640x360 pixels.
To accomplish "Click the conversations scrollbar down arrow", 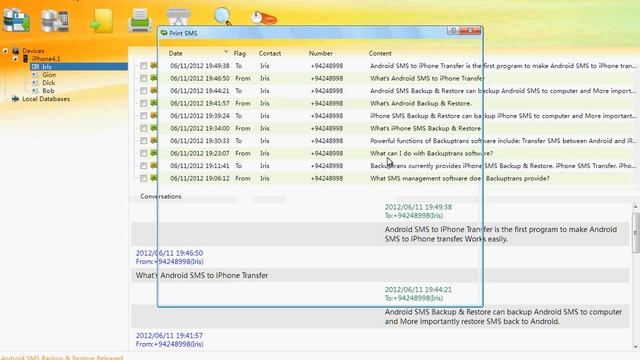I will point(636,347).
